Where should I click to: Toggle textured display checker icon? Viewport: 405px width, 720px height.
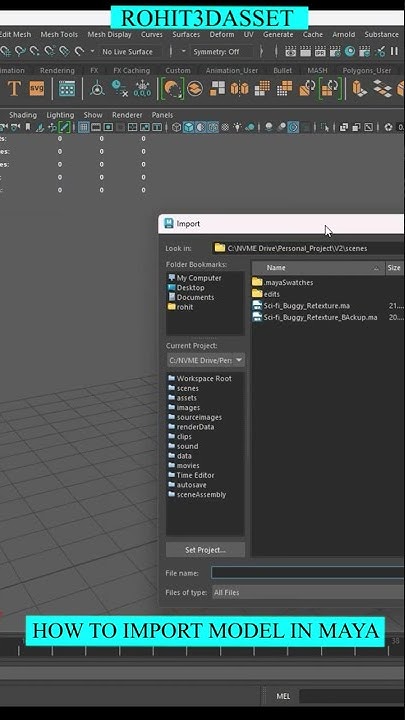[225, 127]
